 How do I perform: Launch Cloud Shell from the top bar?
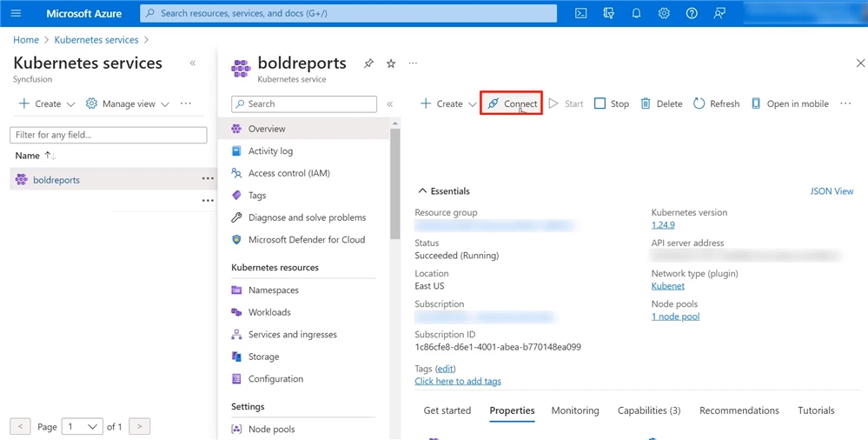pos(580,13)
